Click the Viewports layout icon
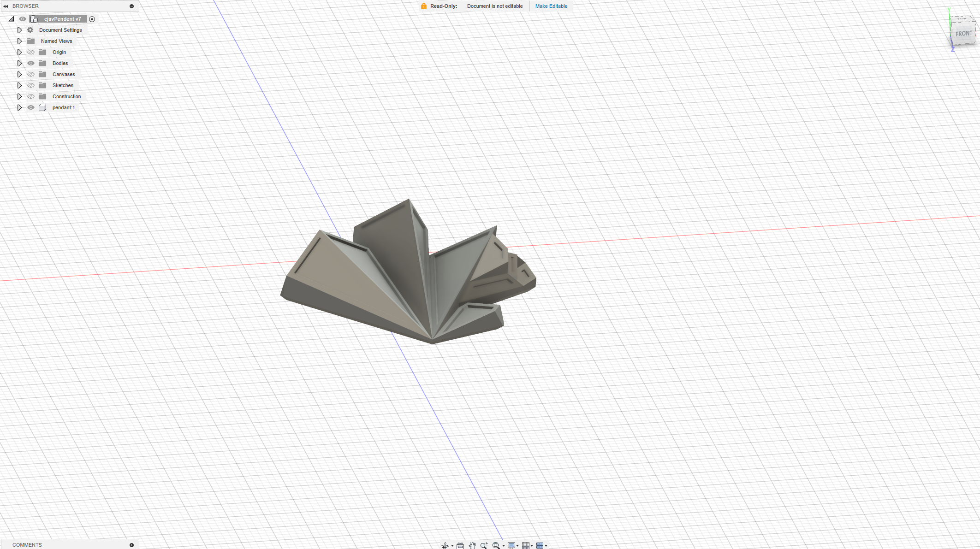The height and width of the screenshot is (549, 980). pos(540,545)
